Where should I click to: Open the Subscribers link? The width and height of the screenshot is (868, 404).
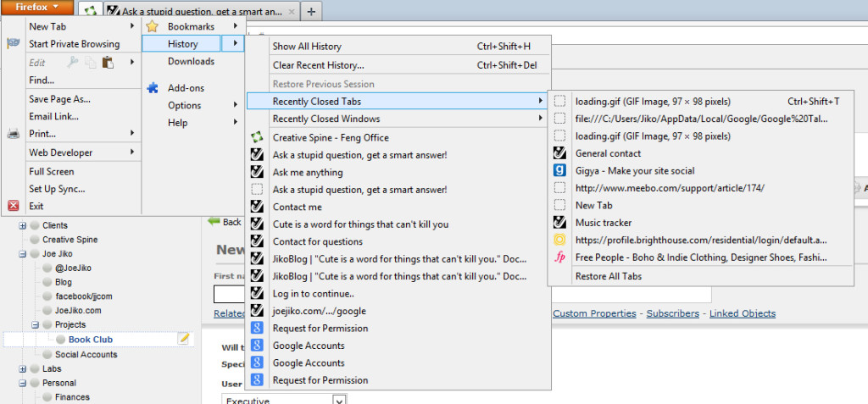point(672,313)
